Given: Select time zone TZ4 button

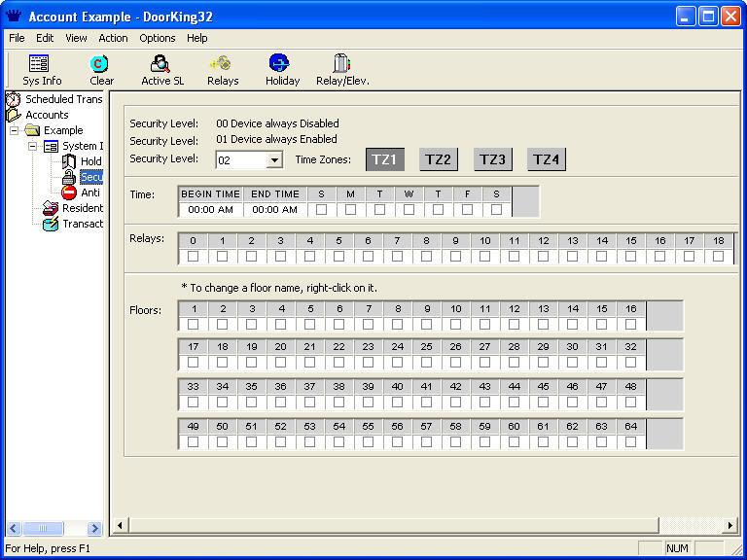Looking at the screenshot, I should coord(547,159).
